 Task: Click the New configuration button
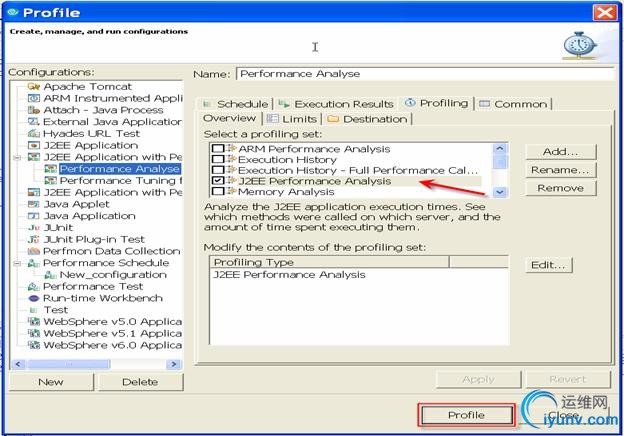point(51,382)
